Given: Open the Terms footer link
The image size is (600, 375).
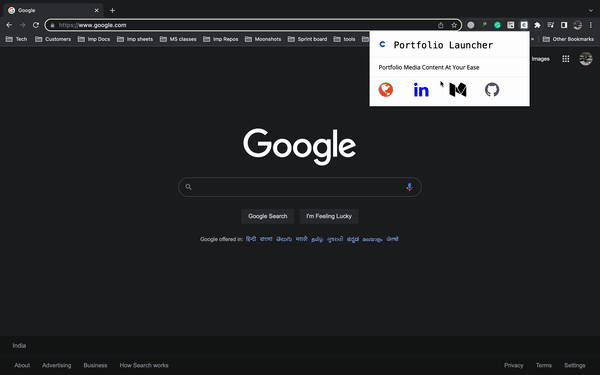Looking at the screenshot, I should coord(544,365).
